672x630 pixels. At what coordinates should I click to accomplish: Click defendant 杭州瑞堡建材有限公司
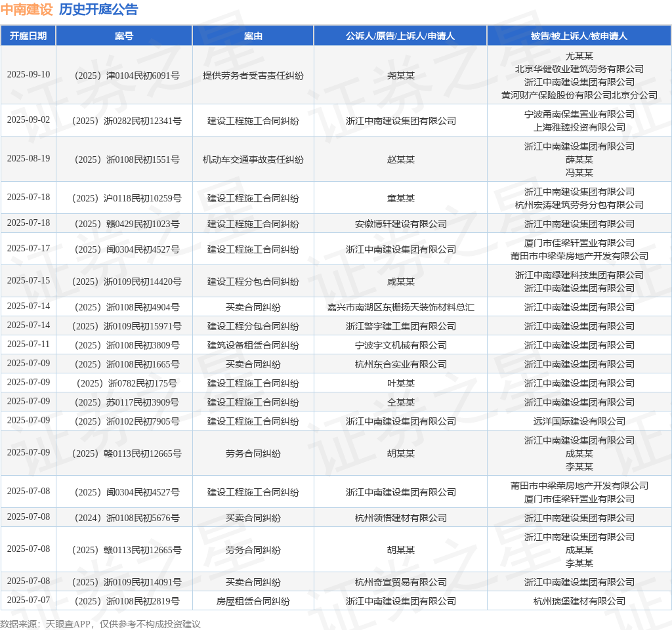coord(579,601)
